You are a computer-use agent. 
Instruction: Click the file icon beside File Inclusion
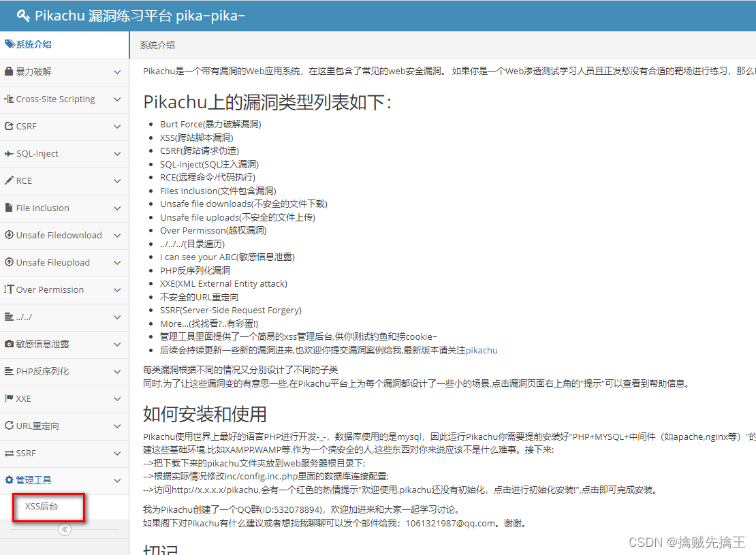(x=9, y=208)
